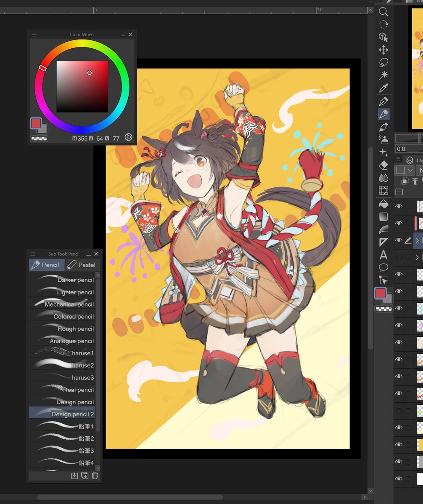Select transparent color in toolbar swatches
Viewport: 423px width, 504px height.
(x=383, y=309)
